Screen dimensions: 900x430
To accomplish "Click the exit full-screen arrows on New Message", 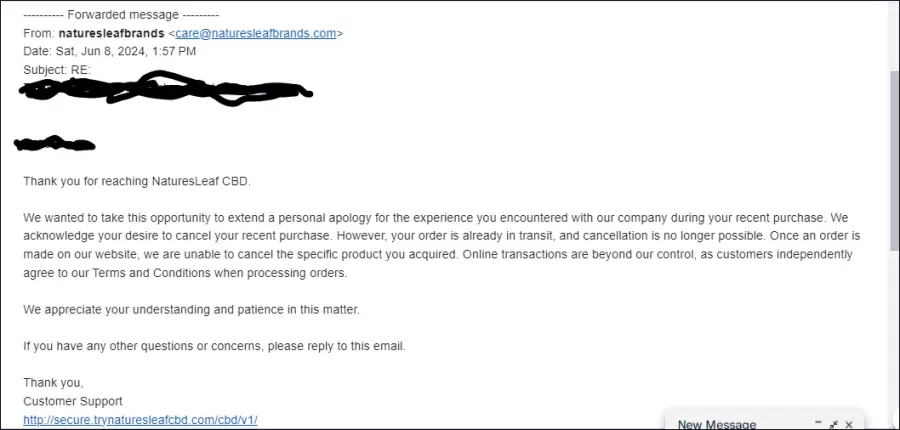I will pos(834,424).
